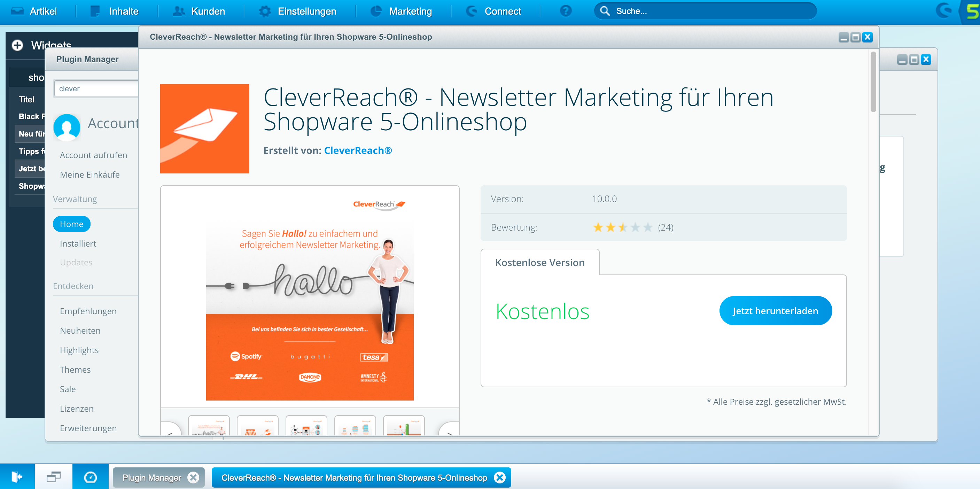
Task: Click the main hallo preview image
Action: (x=310, y=297)
